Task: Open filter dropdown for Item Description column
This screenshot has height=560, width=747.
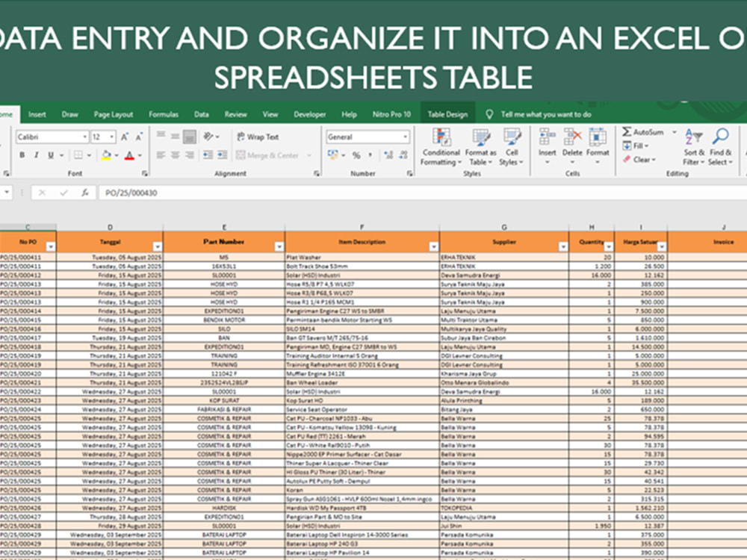Action: (433, 246)
